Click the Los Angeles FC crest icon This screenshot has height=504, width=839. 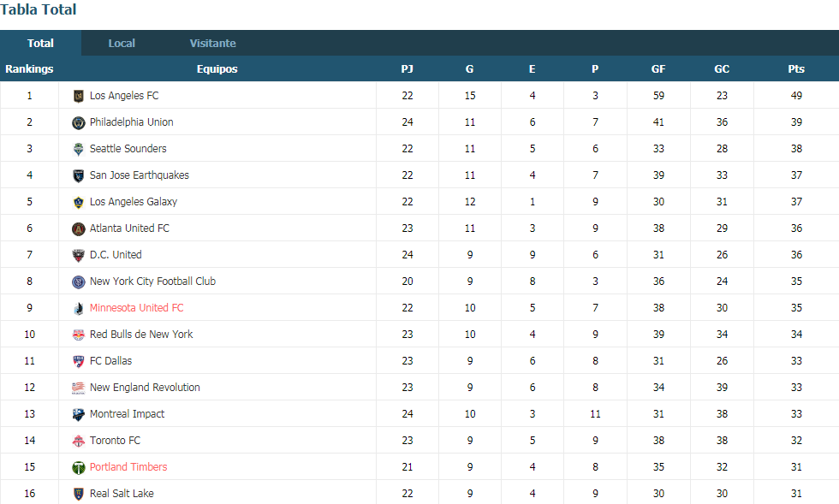pos(78,97)
